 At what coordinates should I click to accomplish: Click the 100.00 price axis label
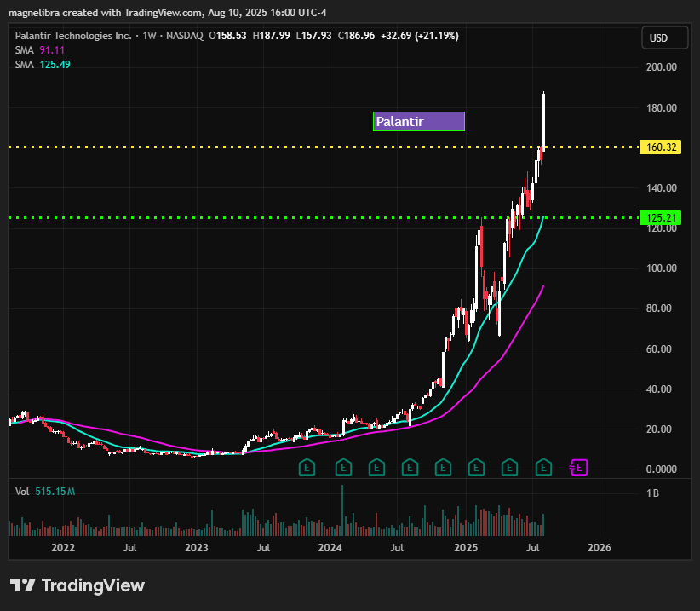tap(661, 268)
